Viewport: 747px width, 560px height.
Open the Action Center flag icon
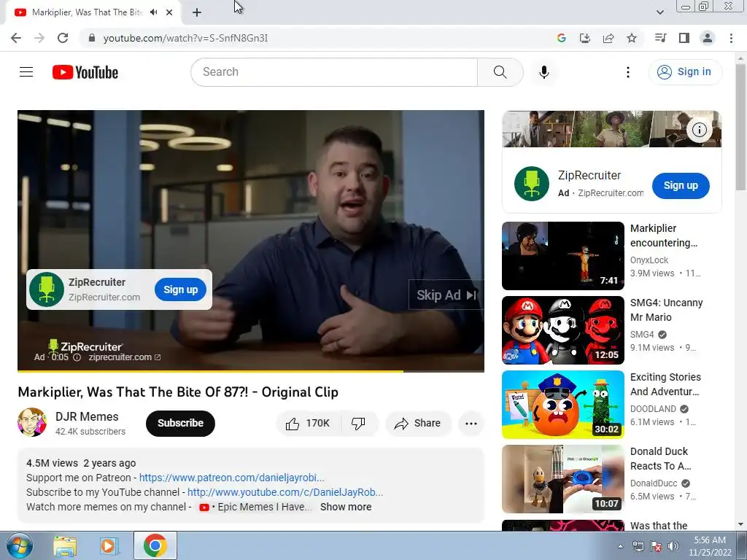coord(656,546)
